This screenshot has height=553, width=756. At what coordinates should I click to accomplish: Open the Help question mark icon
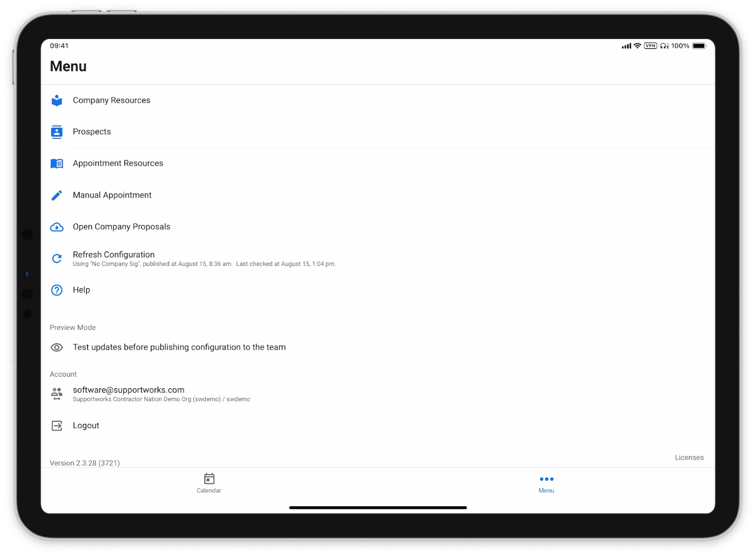[57, 290]
